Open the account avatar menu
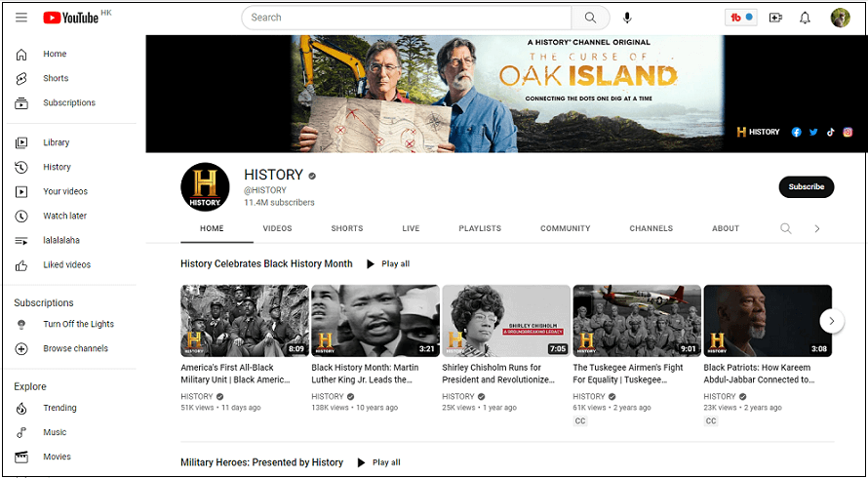 tap(840, 18)
